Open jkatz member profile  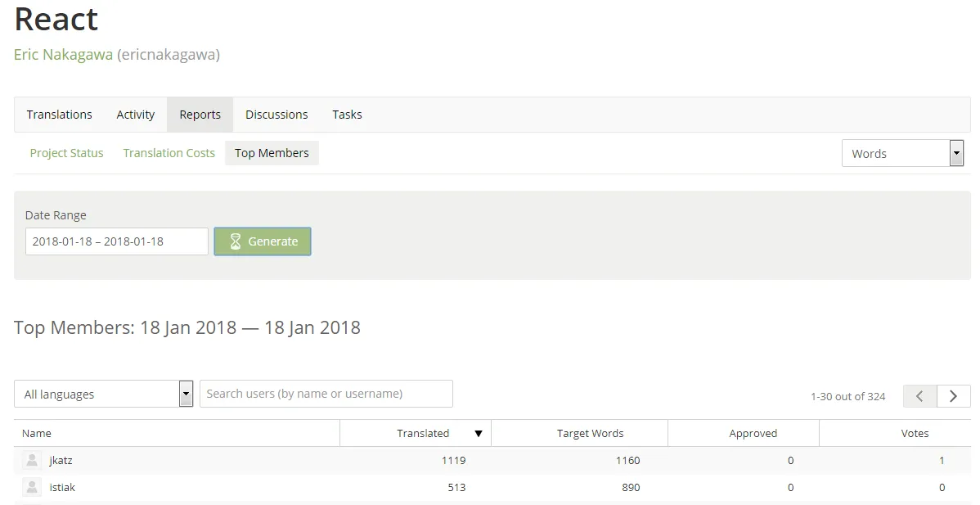[x=61, y=461]
